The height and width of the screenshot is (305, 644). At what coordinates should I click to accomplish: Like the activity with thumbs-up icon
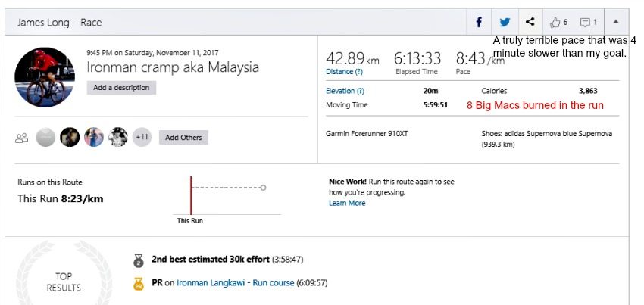point(558,22)
